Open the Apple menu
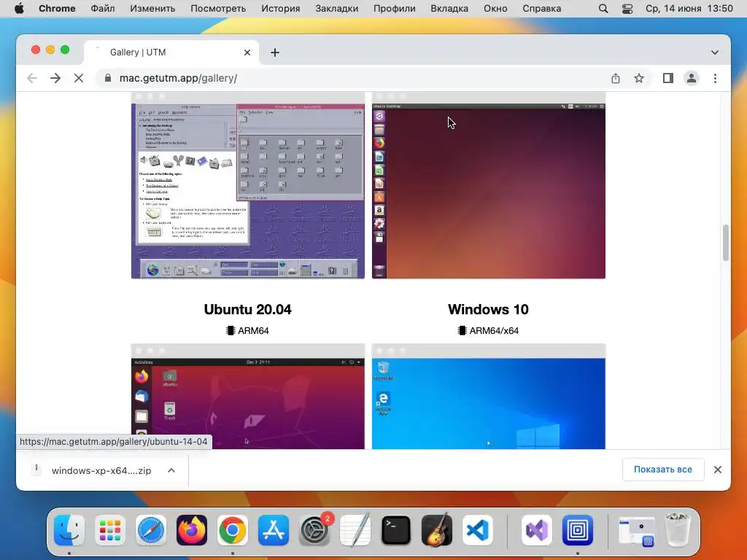Viewport: 747px width, 560px height. coord(19,9)
